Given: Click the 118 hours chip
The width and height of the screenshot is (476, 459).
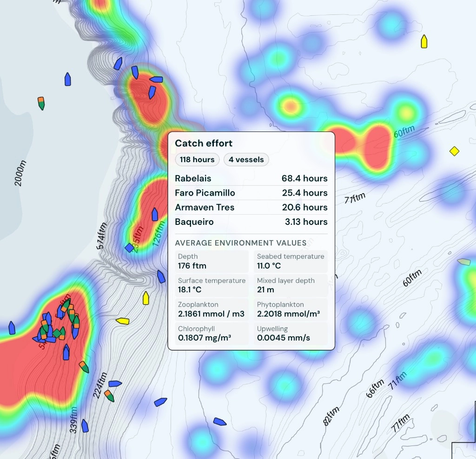Looking at the screenshot, I should point(197,159).
